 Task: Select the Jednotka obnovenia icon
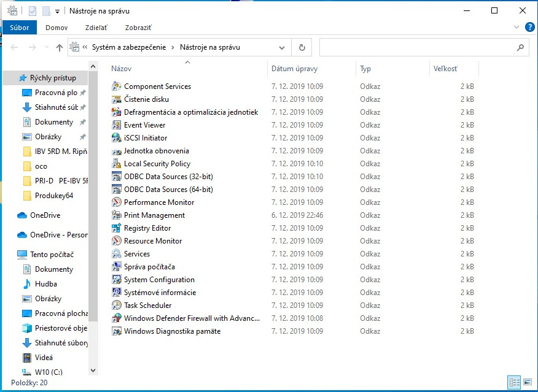click(116, 150)
